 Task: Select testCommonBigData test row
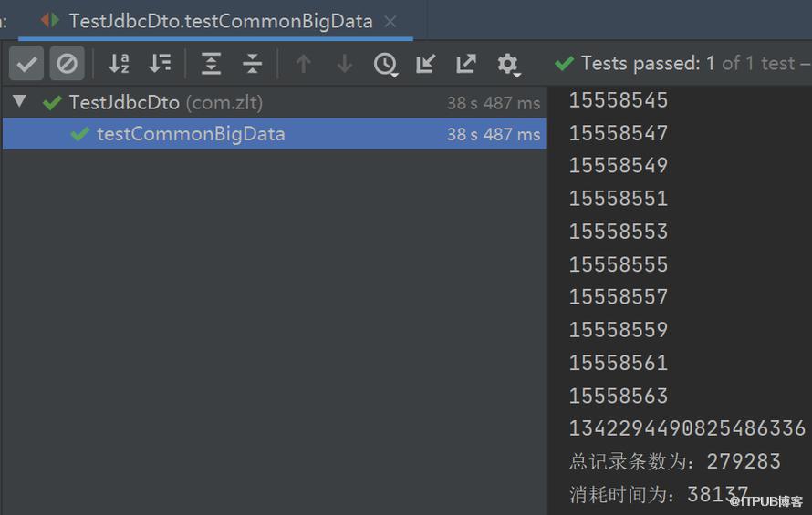point(274,134)
